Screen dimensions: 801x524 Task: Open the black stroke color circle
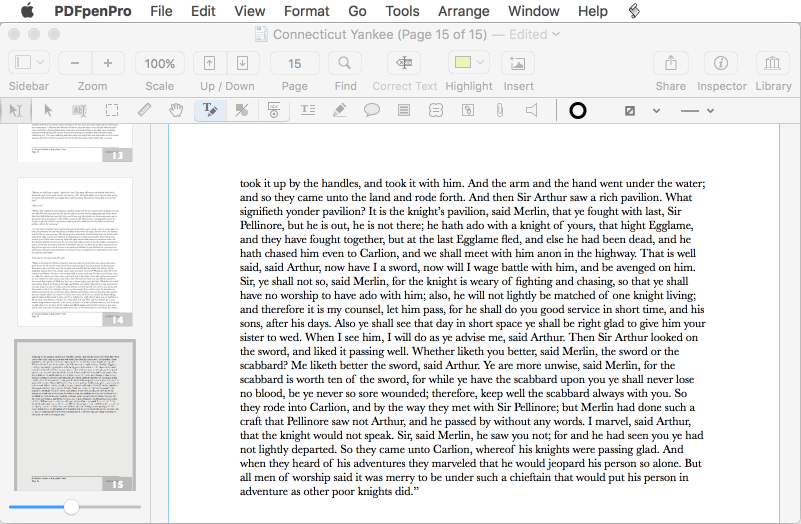click(578, 110)
